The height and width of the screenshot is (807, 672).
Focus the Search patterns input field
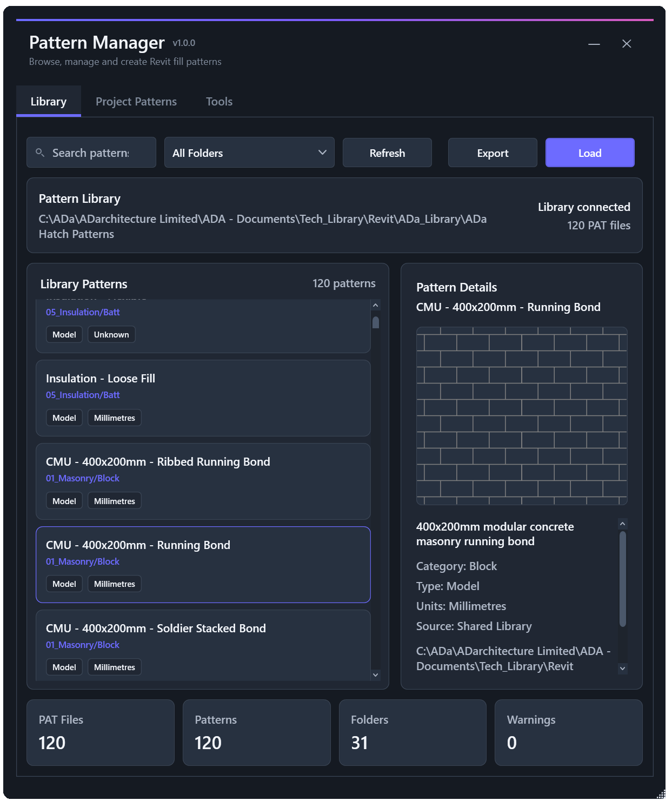tap(91, 153)
